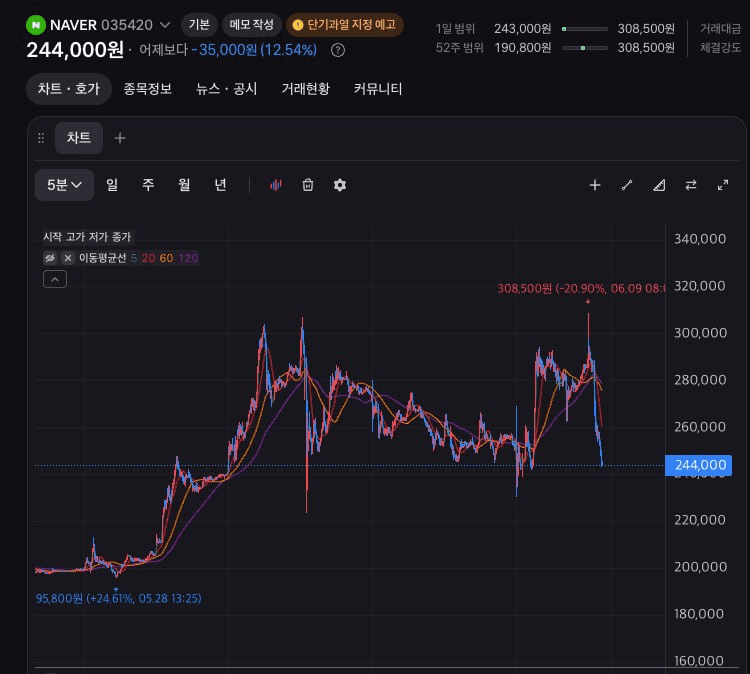The height and width of the screenshot is (674, 750).
Task: Click the 190,800원 52-week low value
Action: (523, 48)
